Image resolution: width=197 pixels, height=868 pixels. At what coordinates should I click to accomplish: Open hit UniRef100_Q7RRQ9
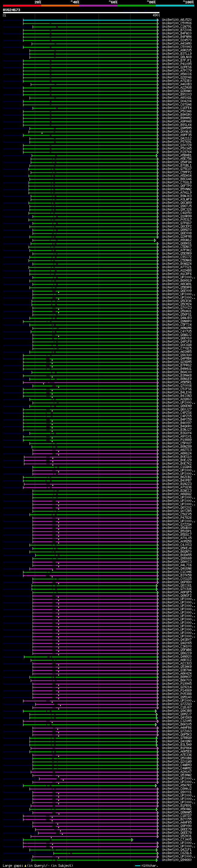pyautogui.click(x=177, y=738)
